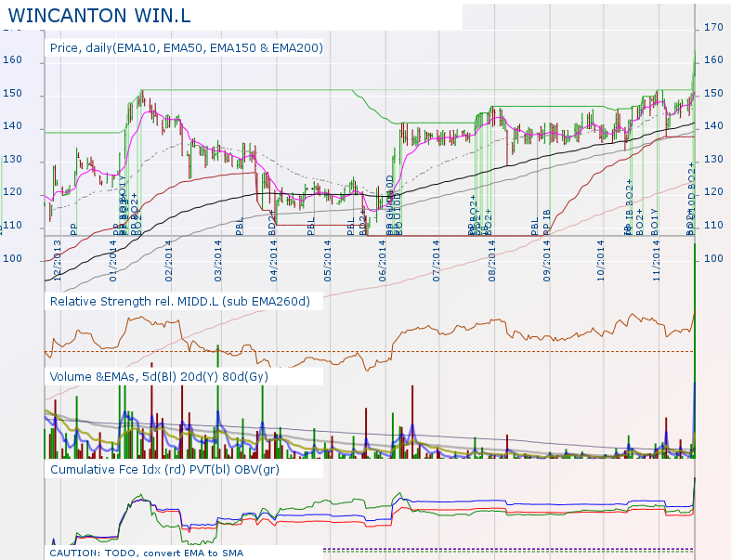Click the 05/2014 date label

point(327,260)
